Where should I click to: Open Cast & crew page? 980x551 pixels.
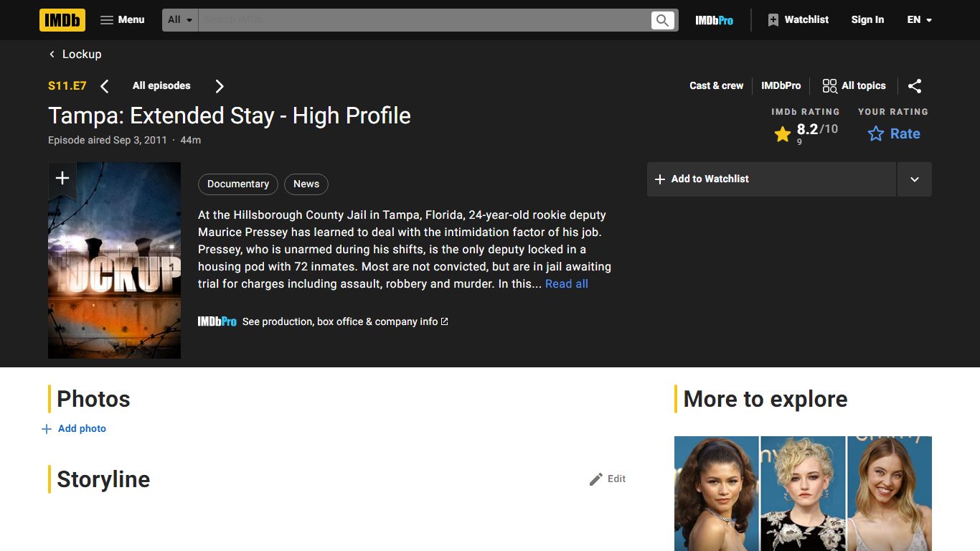coord(716,85)
